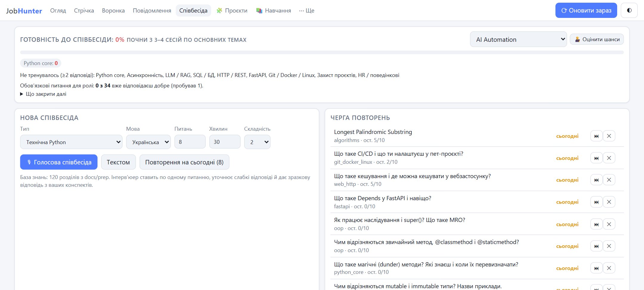Expand the Що закрити далі section

(x=43, y=94)
